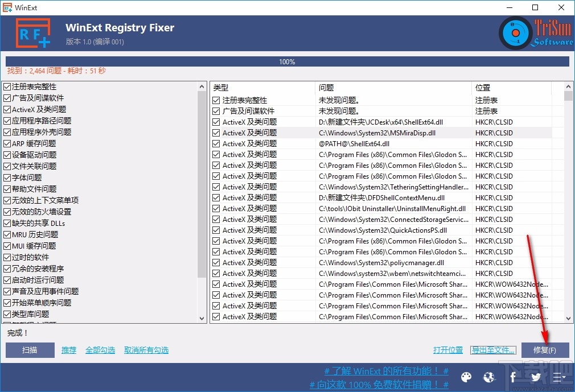Uncheck the first ActiveX 及类问题 result row
Viewport: 575px width, 392px height.
pos(216,122)
